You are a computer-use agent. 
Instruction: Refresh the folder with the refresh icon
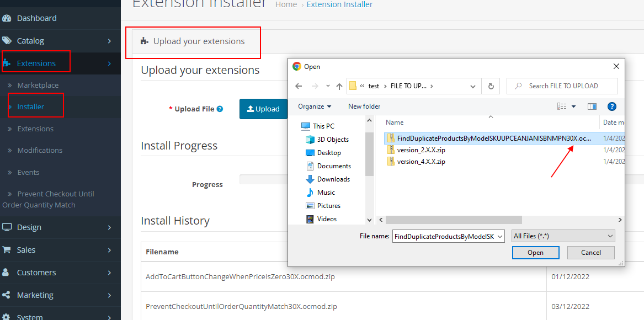coord(491,86)
